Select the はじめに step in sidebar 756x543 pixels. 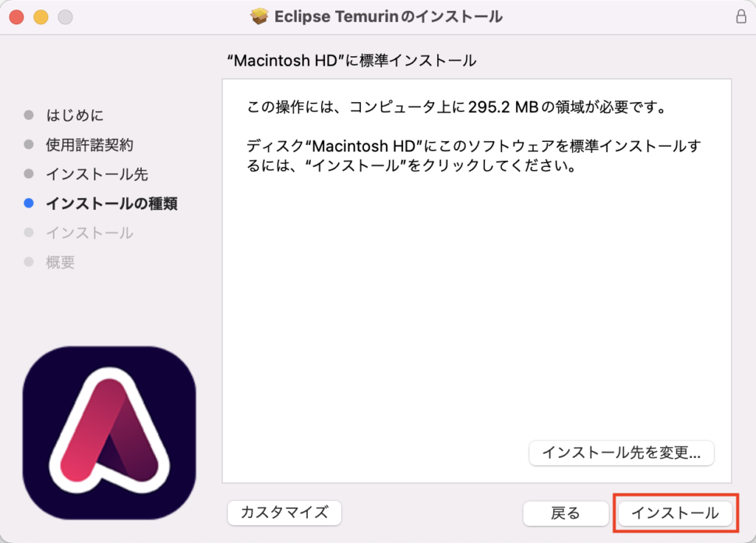click(75, 115)
